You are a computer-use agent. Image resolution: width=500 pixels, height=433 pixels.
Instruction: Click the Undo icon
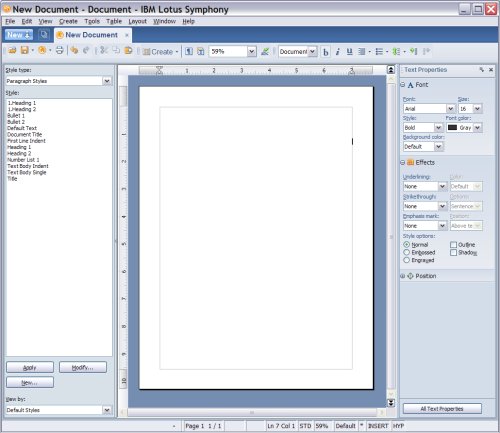tap(74, 51)
